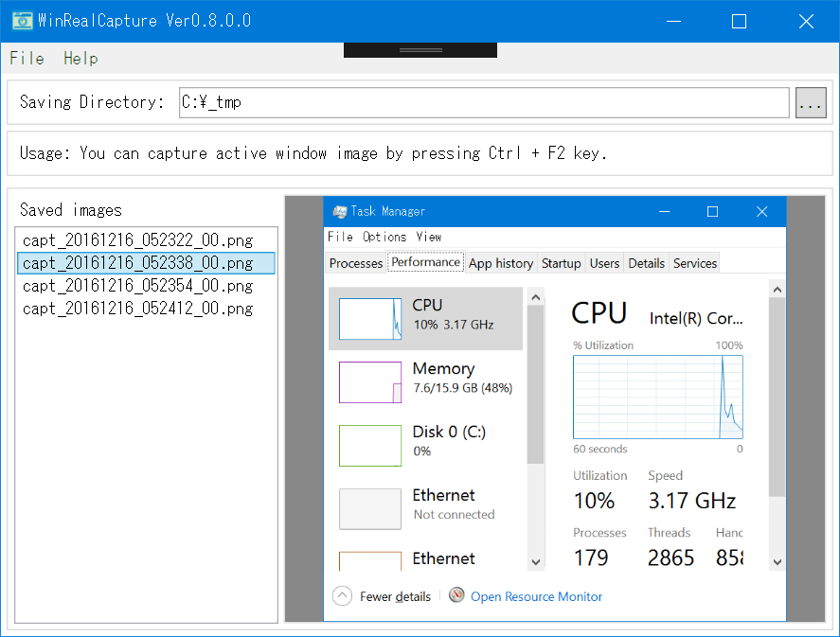
Task: Click the Task Manager title icon in preview
Action: (340, 211)
